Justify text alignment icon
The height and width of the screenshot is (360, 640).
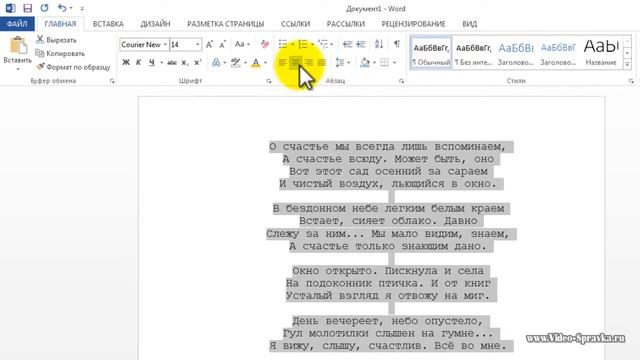(322, 62)
